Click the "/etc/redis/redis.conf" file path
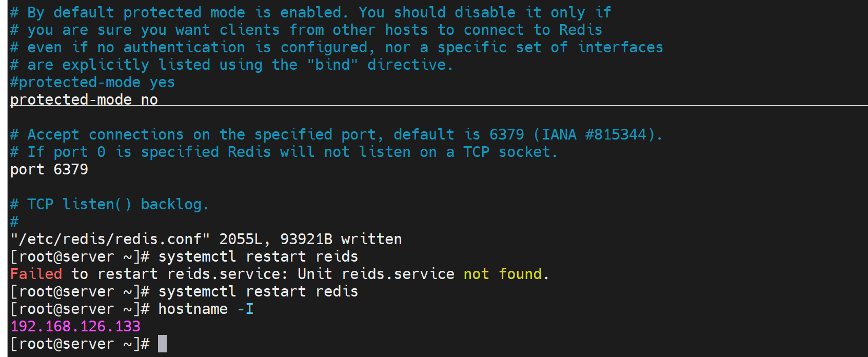 (x=110, y=239)
